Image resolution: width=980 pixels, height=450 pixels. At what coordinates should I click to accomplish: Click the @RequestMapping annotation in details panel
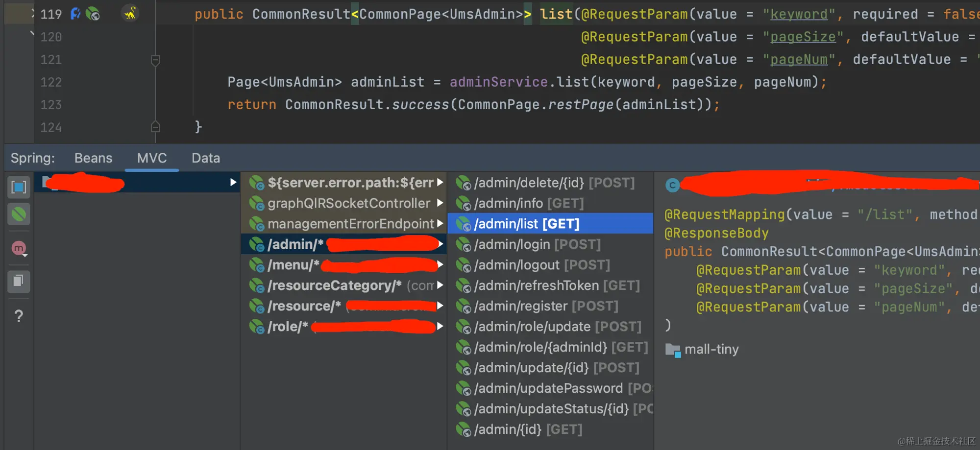[x=725, y=214]
